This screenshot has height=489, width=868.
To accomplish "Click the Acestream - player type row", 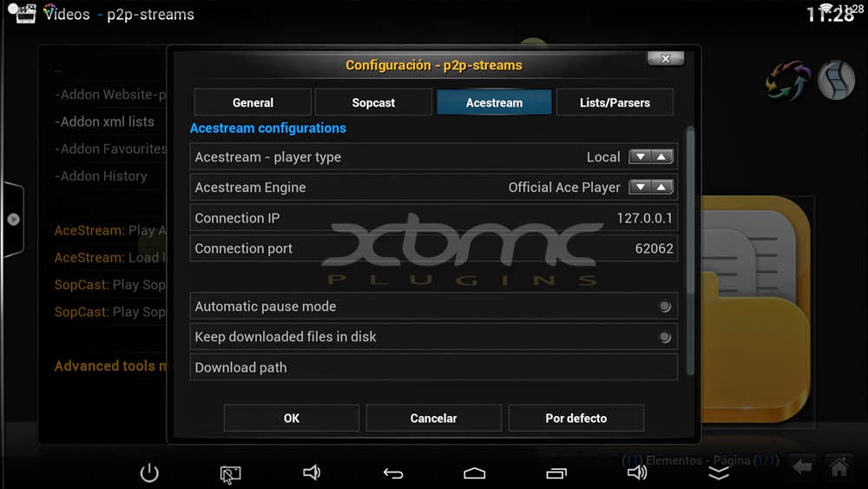I will click(433, 156).
